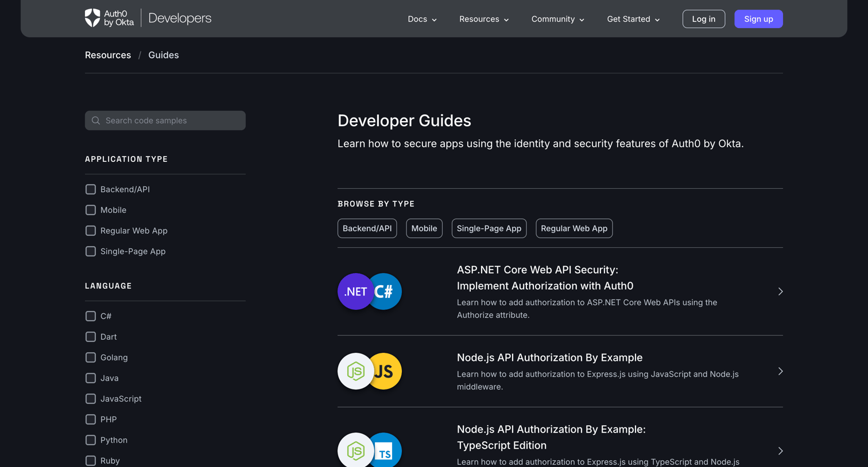This screenshot has height=467, width=868.
Task: Open the Community dropdown menu
Action: 557,19
